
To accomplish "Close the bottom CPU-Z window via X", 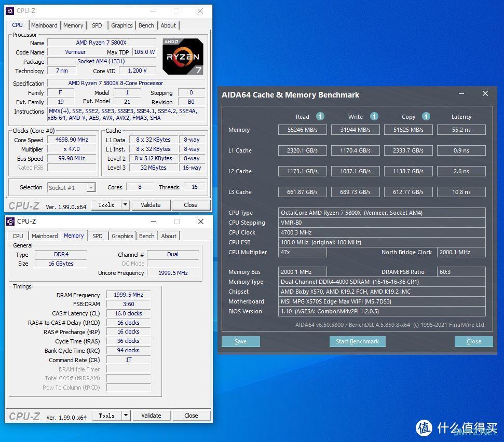I will click(x=201, y=222).
